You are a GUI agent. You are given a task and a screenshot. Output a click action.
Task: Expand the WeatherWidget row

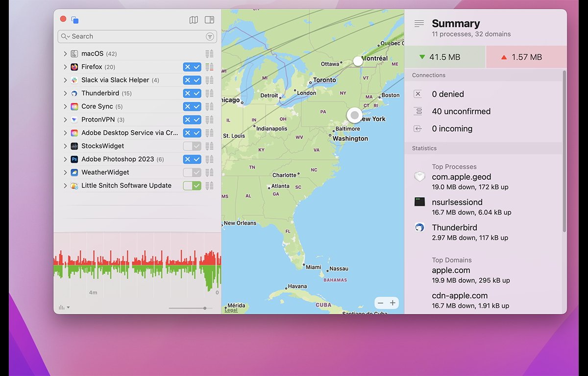(65, 173)
